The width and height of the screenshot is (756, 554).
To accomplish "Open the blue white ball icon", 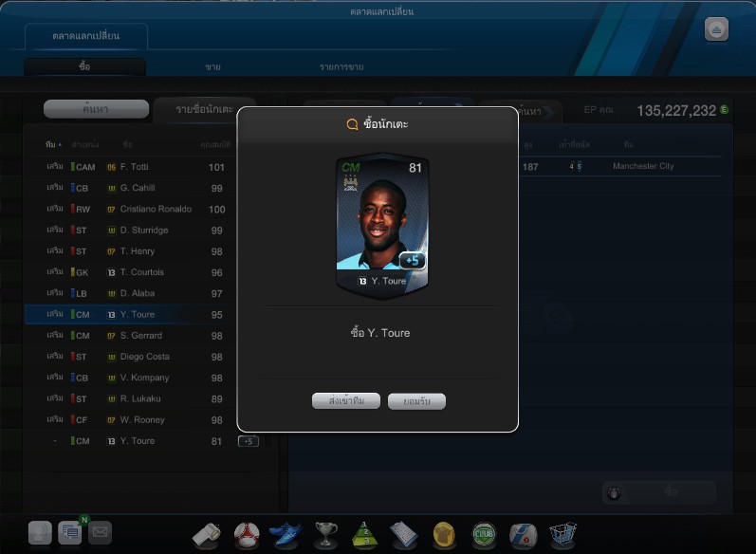I will [523, 536].
